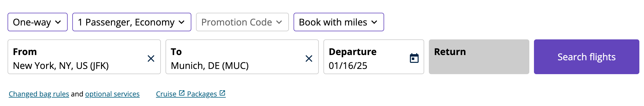Click the One-way chevron arrow

point(58,22)
